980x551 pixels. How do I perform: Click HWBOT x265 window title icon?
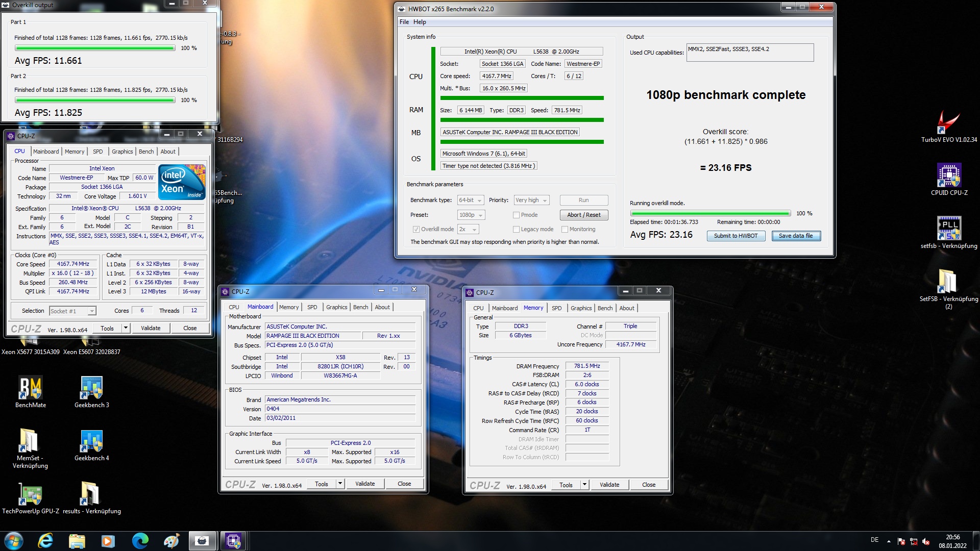point(402,9)
